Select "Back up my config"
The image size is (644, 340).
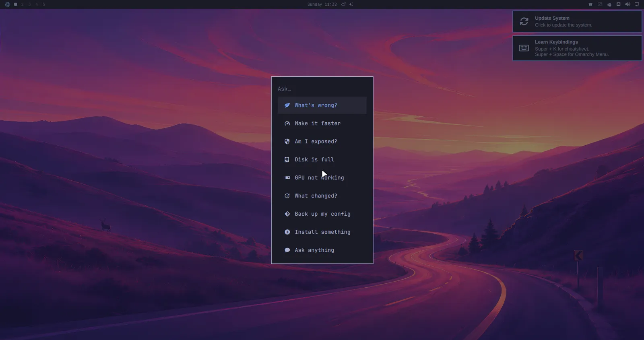[x=322, y=214]
